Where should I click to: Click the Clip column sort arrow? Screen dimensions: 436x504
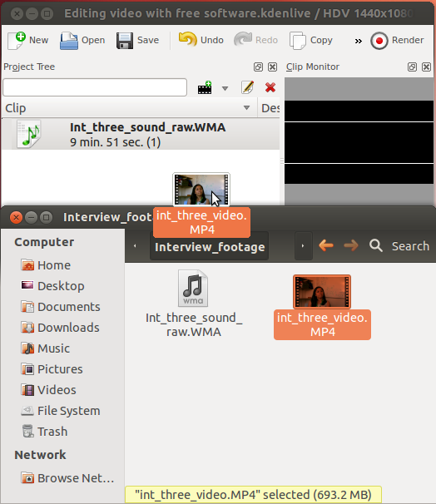246,107
